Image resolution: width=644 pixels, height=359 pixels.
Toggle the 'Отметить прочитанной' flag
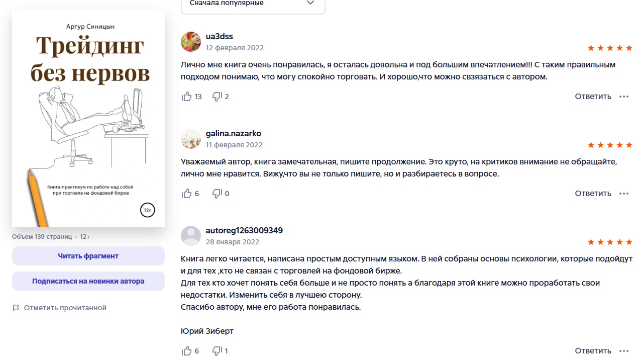click(60, 308)
